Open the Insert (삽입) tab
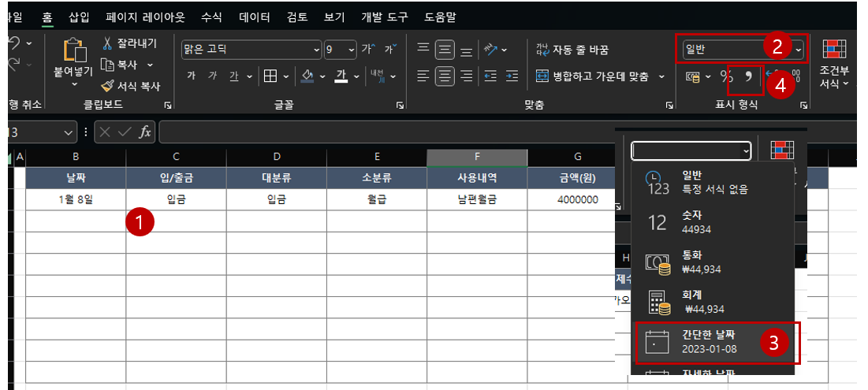The height and width of the screenshot is (390, 868). tap(79, 17)
